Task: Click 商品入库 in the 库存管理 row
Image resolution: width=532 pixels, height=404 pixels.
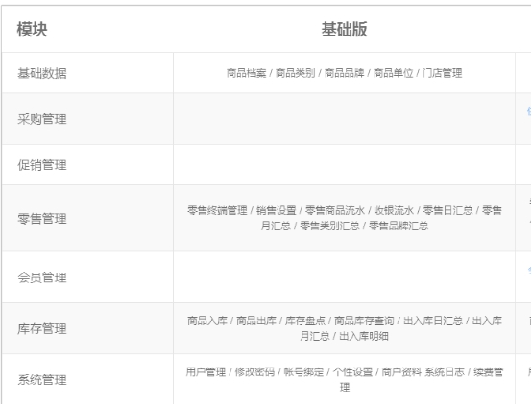Action: coord(207,321)
